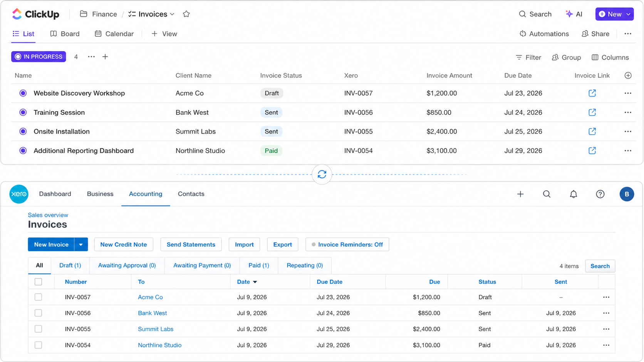Open Xero search magnifier icon
The height and width of the screenshot is (362, 644).
point(547,194)
